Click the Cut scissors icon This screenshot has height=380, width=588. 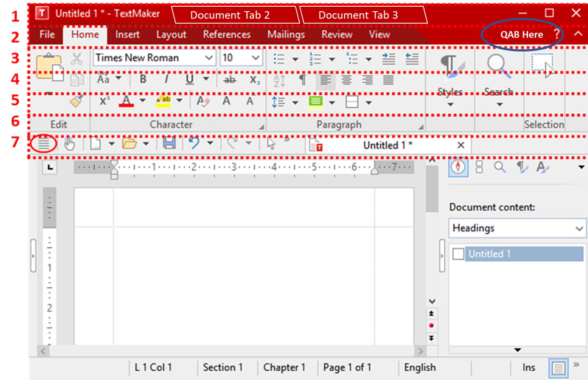pyautogui.click(x=76, y=59)
